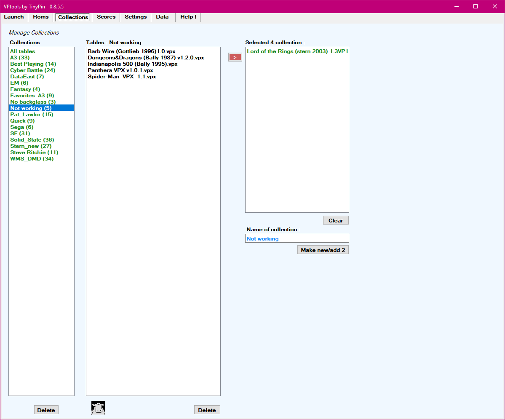Go to the Settings tab
Viewport: 505px width, 420px height.
click(x=136, y=17)
